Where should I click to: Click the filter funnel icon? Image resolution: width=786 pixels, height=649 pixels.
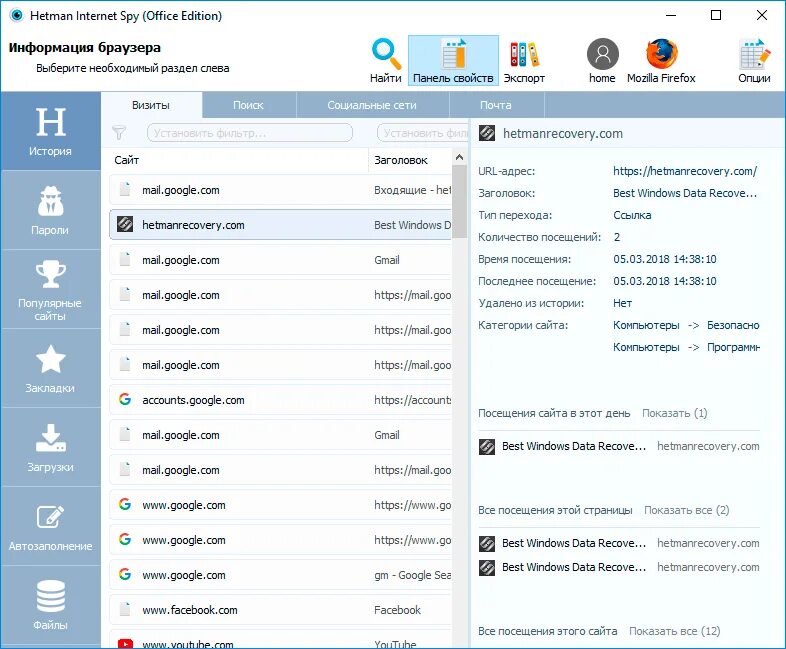[119, 133]
